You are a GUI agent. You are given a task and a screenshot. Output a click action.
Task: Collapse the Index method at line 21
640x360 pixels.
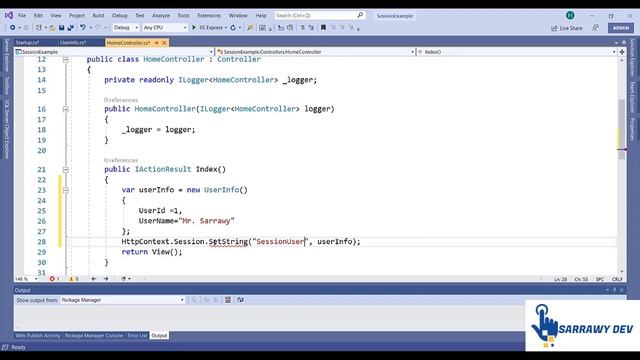66,169
